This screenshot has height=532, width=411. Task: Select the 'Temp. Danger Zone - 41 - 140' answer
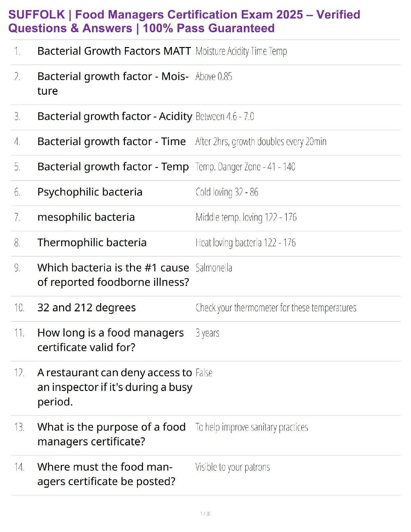pos(245,167)
